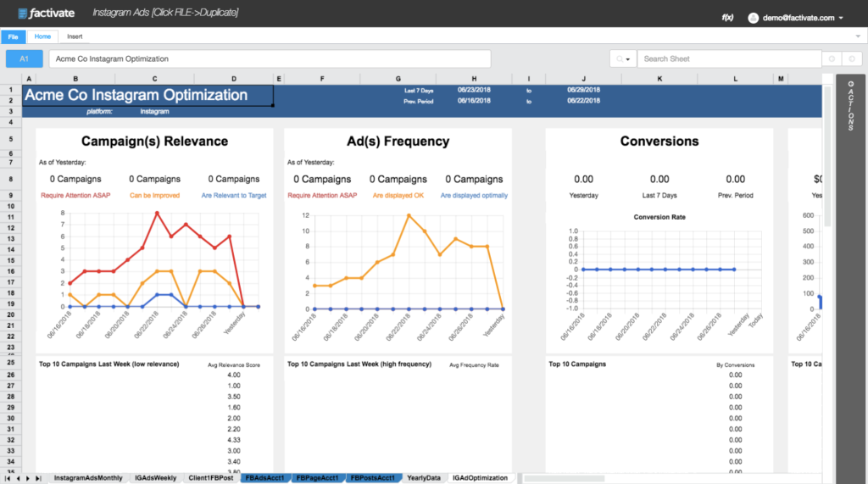The width and height of the screenshot is (868, 484).
Task: Click the Ad(s) Frequency heading
Action: [398, 142]
